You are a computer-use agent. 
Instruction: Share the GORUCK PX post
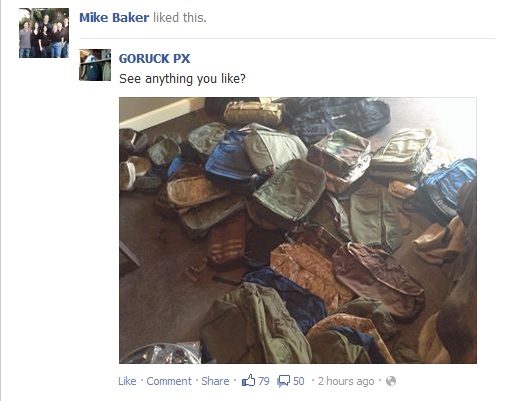pos(215,381)
